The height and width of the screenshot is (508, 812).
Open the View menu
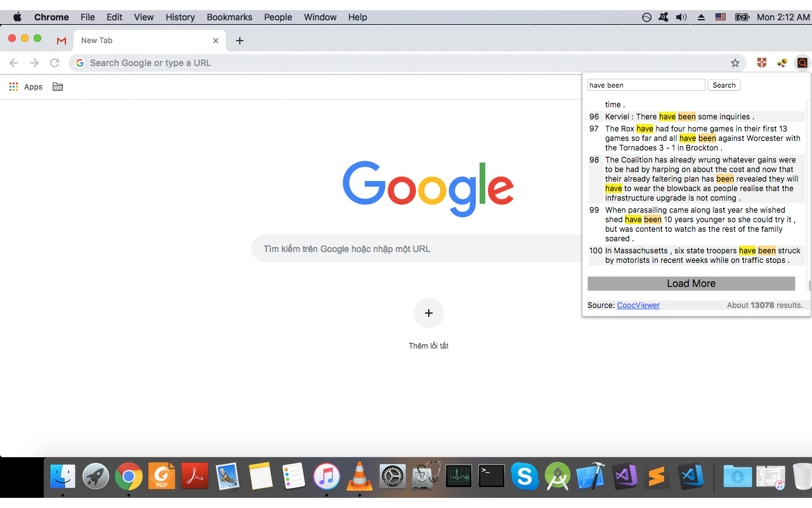tap(144, 17)
